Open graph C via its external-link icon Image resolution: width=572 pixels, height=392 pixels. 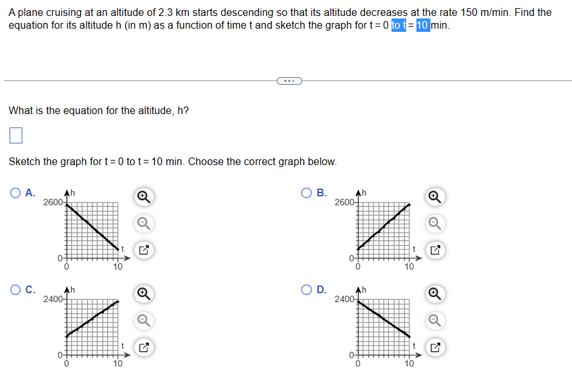coord(143,347)
